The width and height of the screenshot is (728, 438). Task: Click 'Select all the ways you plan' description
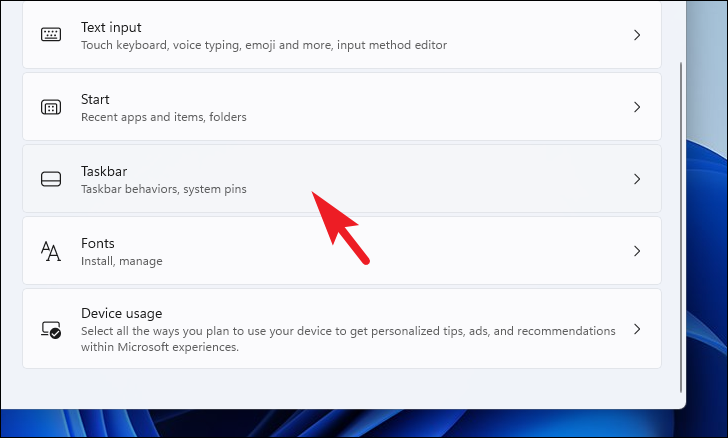pos(348,339)
